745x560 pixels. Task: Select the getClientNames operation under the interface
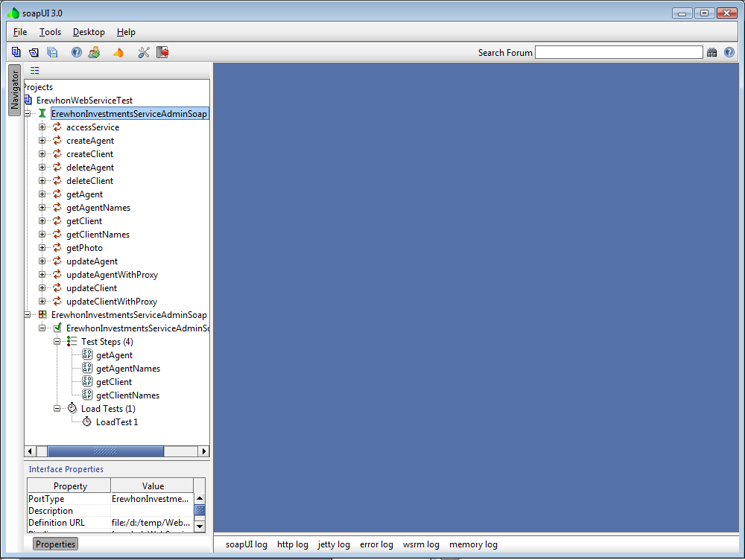(x=98, y=235)
